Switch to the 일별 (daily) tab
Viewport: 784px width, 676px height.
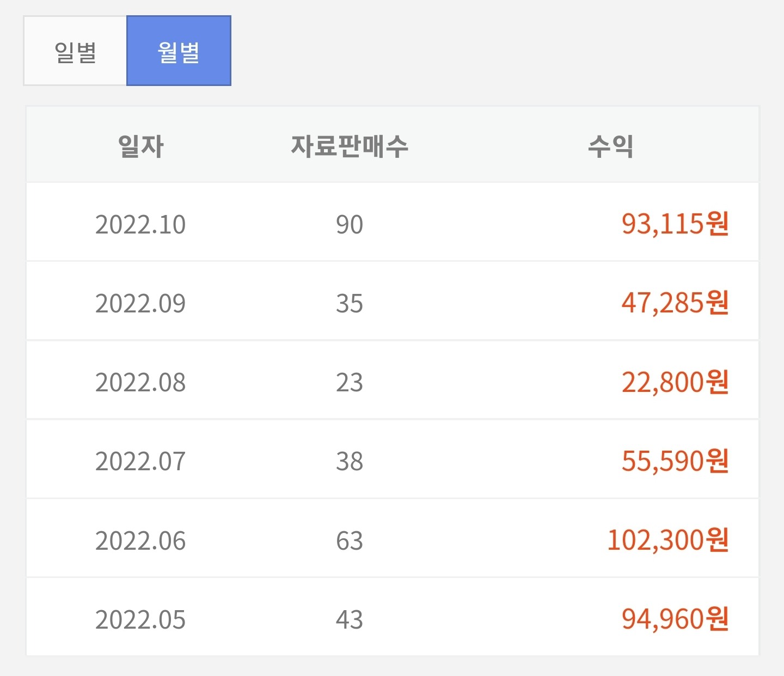coord(75,51)
